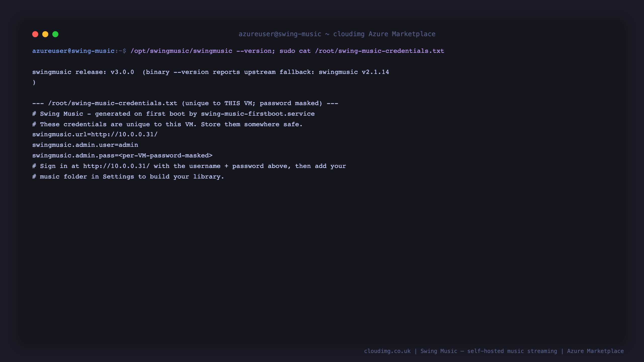
Task: Click the swingmusic.url=http://10.0.0.31/ line
Action: point(95,134)
